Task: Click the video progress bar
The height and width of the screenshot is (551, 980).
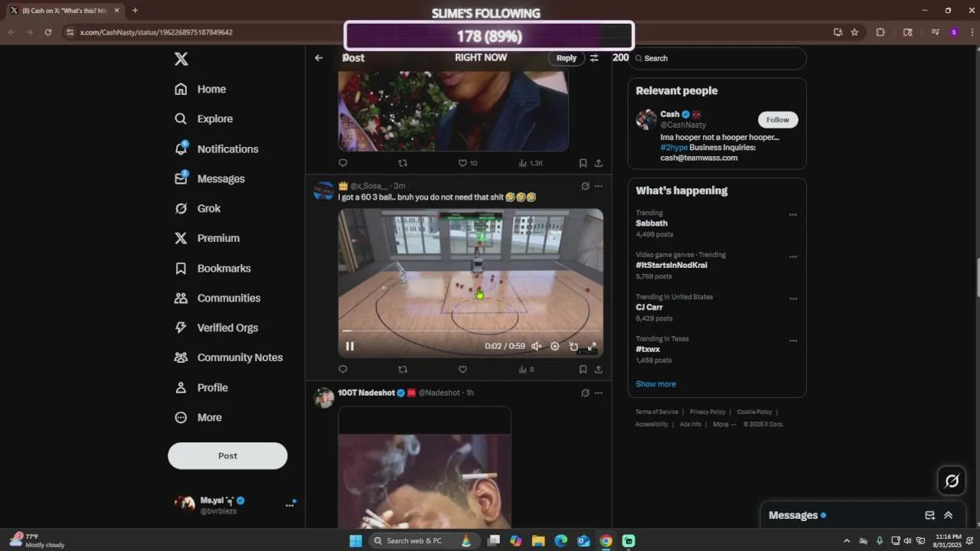Action: pos(470,331)
